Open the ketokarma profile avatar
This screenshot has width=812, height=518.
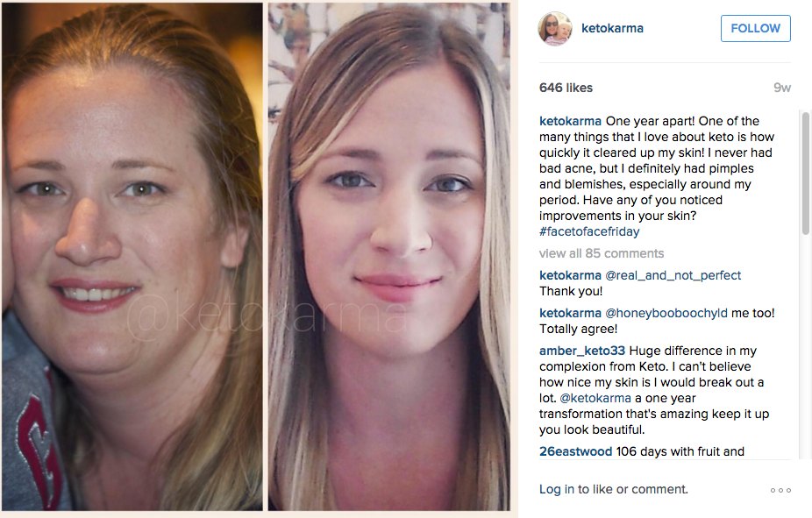[x=555, y=28]
